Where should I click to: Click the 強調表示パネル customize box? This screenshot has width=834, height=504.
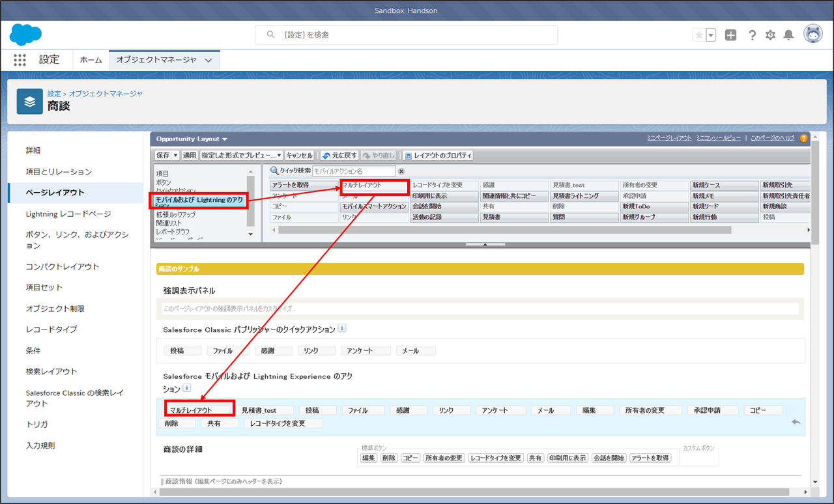pyautogui.click(x=480, y=309)
